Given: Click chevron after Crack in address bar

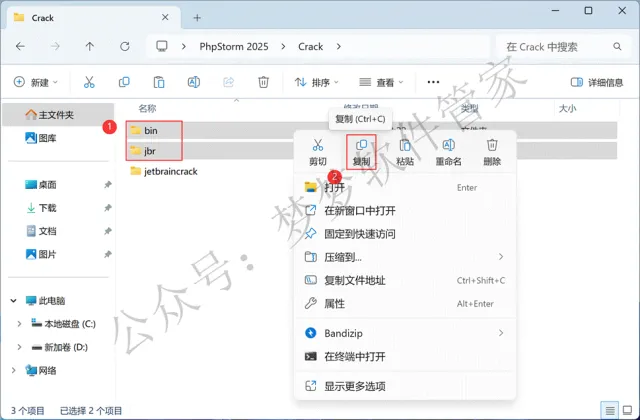Looking at the screenshot, I should point(339,47).
